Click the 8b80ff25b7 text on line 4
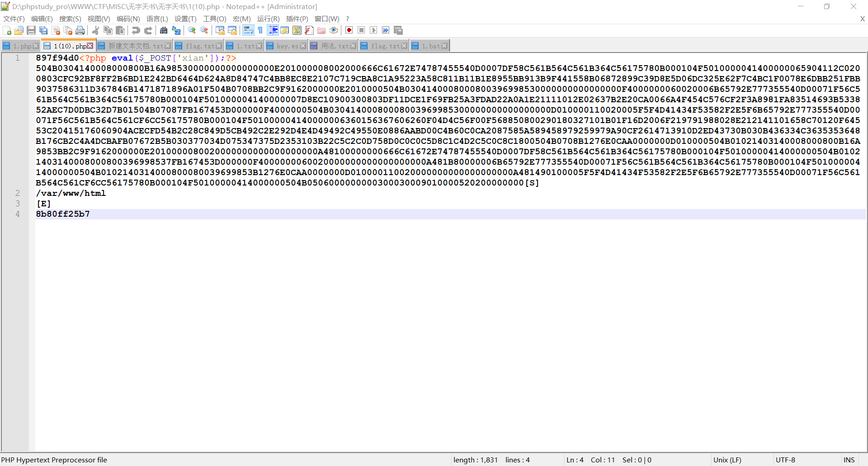 click(x=63, y=214)
